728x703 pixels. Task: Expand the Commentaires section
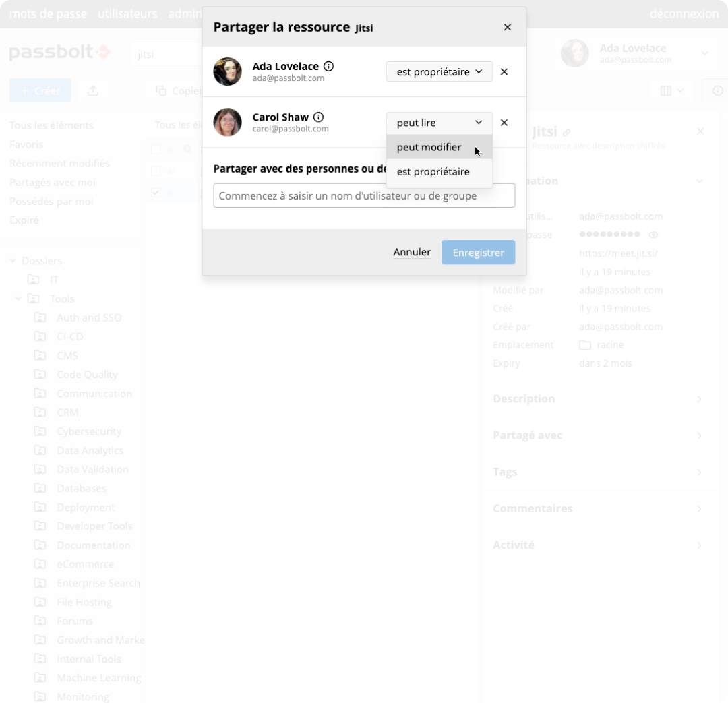599,508
